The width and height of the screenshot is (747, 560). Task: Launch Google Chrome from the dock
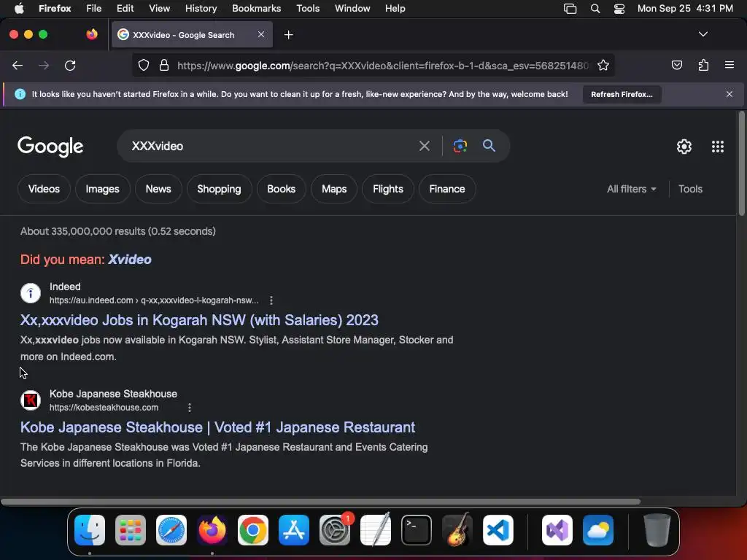pos(252,529)
